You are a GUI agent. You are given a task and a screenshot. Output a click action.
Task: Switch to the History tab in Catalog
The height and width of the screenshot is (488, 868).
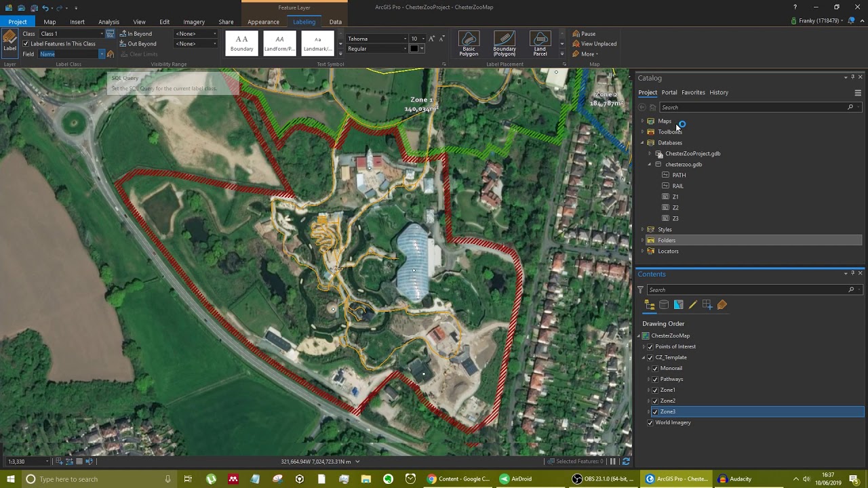pos(719,93)
